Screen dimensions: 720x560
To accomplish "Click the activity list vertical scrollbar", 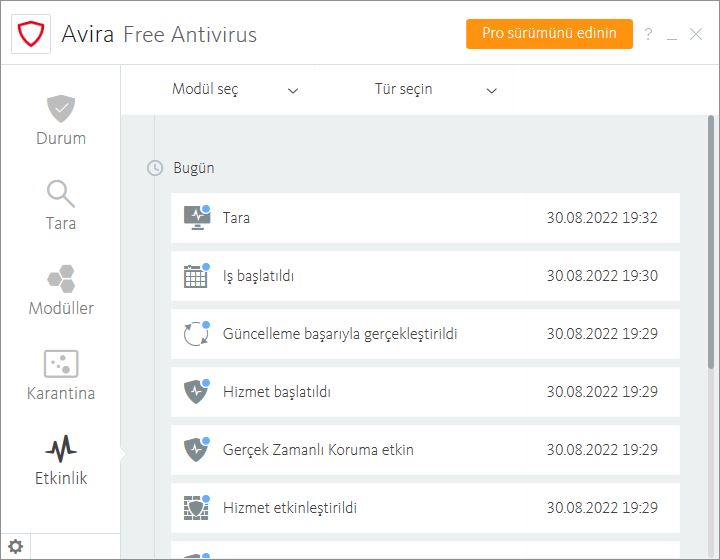I will 711,241.
